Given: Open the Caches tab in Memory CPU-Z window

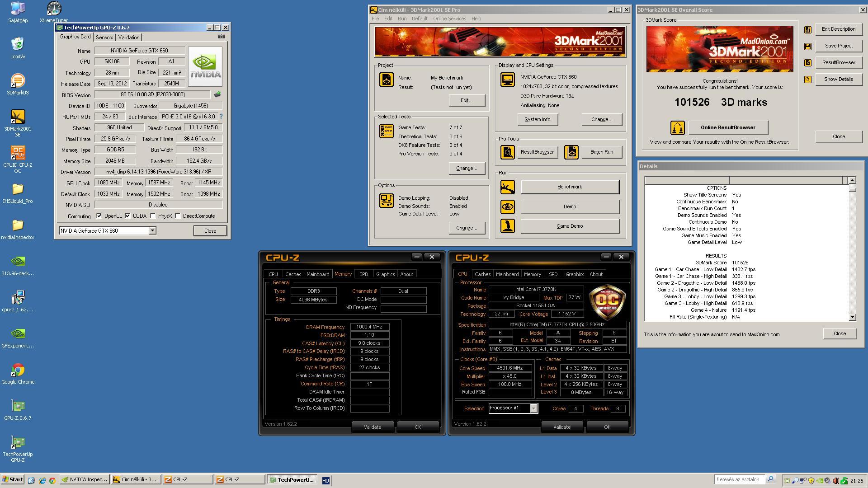Looking at the screenshot, I should tap(293, 274).
